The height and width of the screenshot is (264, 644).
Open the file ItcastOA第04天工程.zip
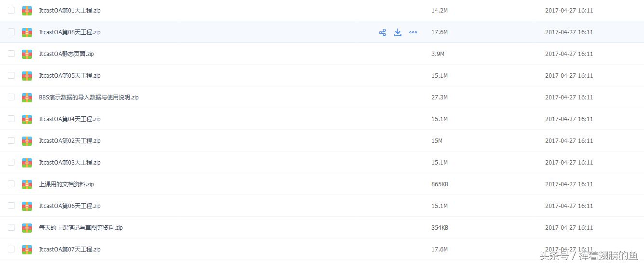click(70, 119)
